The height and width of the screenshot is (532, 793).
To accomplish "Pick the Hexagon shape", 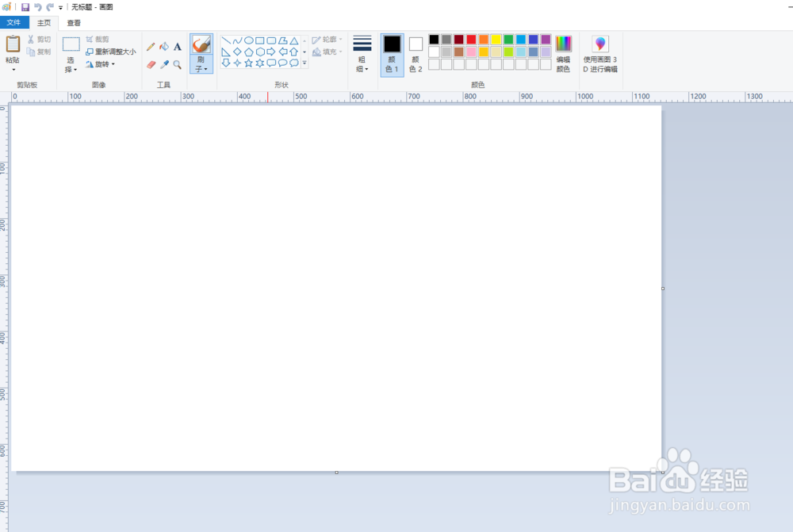I will click(x=260, y=52).
